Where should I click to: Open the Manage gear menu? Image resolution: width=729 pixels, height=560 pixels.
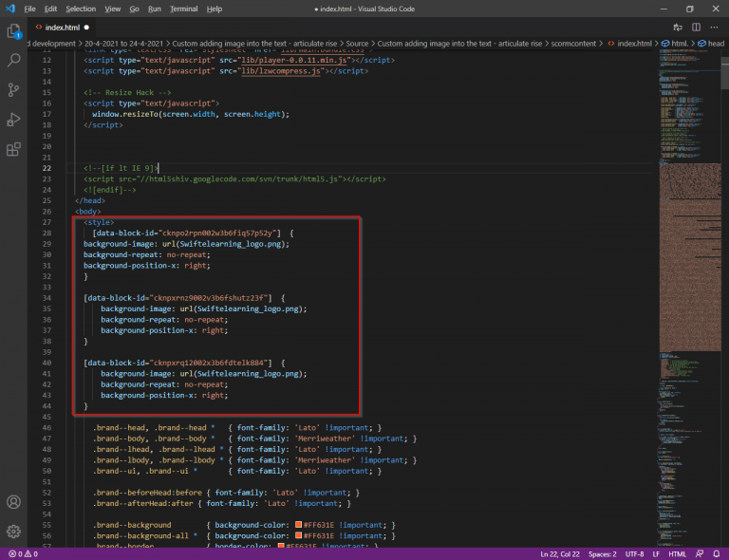[x=14, y=532]
